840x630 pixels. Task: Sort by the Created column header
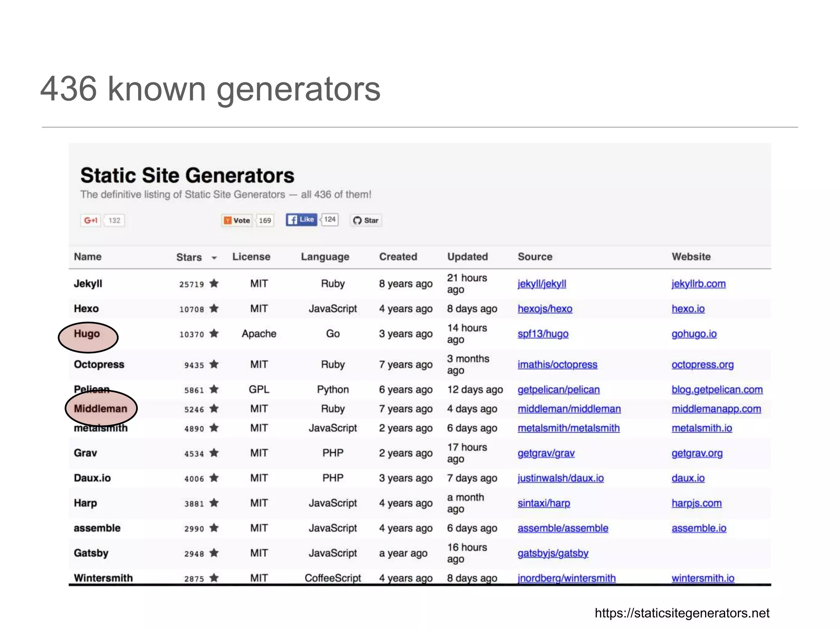(398, 257)
